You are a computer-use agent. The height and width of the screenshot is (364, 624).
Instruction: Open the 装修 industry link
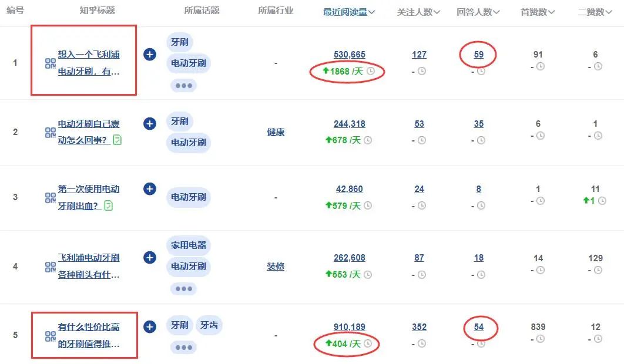click(276, 267)
